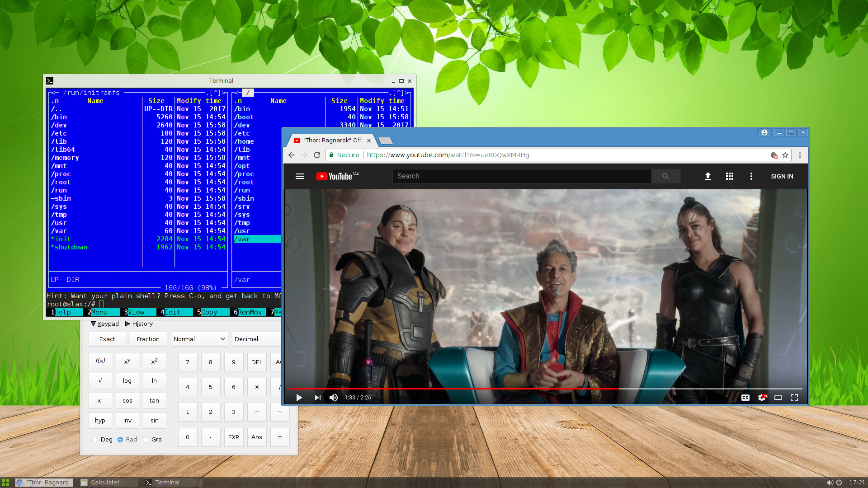This screenshot has height=488, width=868.
Task: Click the square root (√) button in Qalculate
Action: pyautogui.click(x=100, y=381)
